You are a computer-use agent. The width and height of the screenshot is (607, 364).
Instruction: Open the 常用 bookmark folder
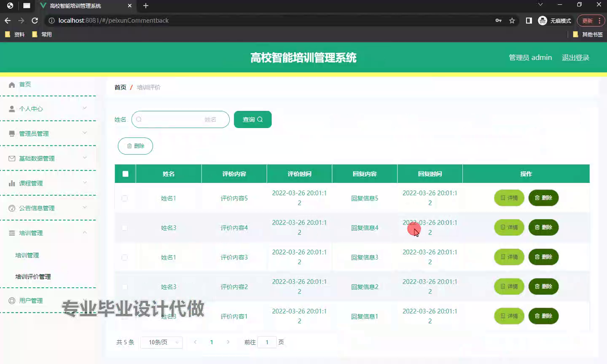pos(42,35)
